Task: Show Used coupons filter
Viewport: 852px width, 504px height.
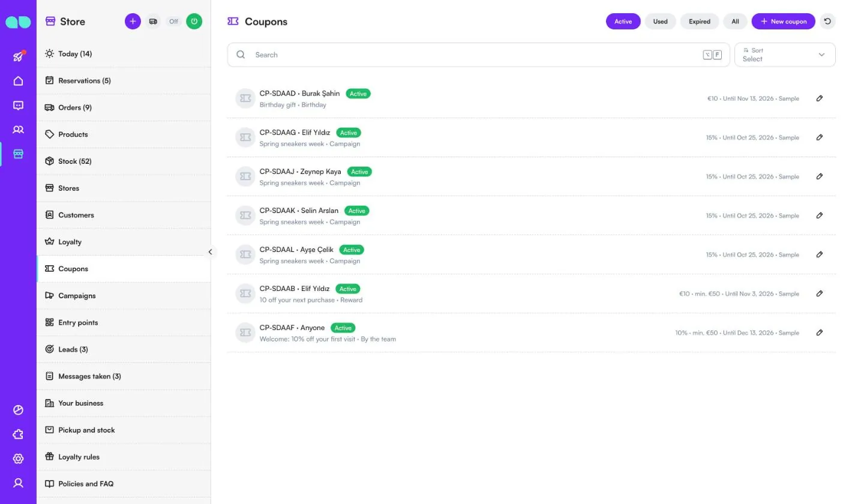Action: point(660,22)
